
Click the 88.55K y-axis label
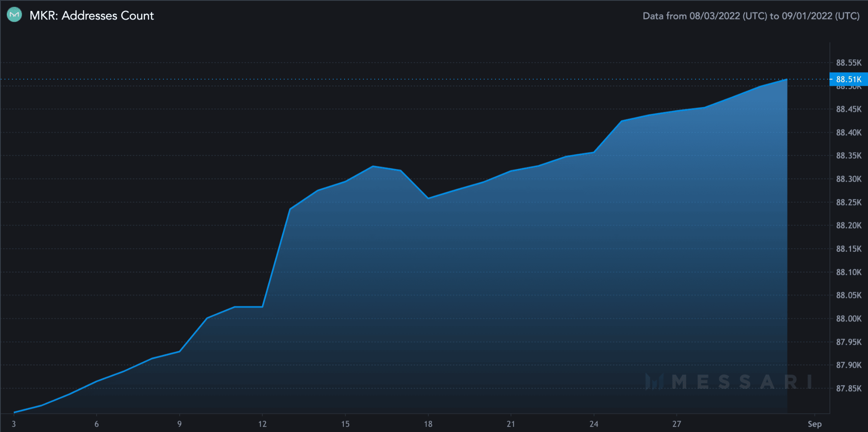(849, 63)
